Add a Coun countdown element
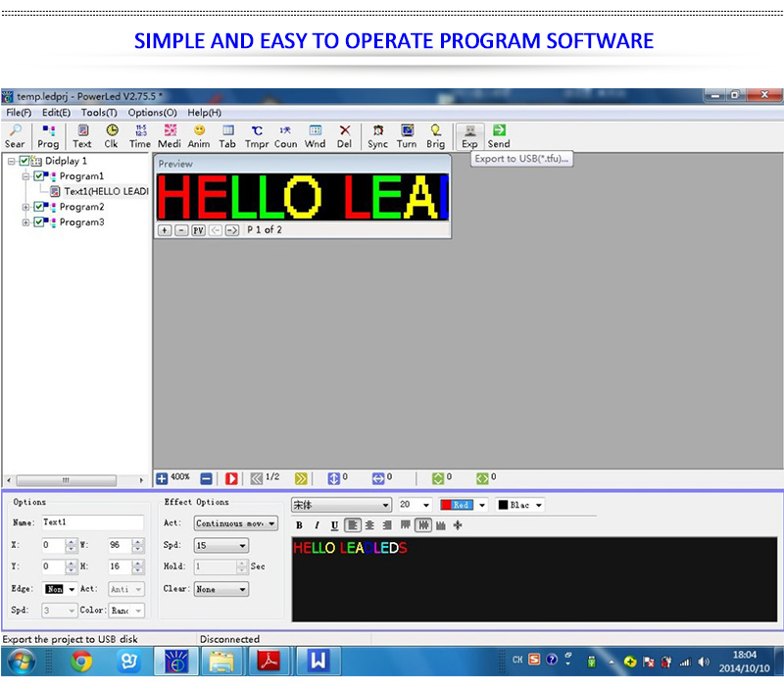The height and width of the screenshot is (690, 784). coord(285,136)
